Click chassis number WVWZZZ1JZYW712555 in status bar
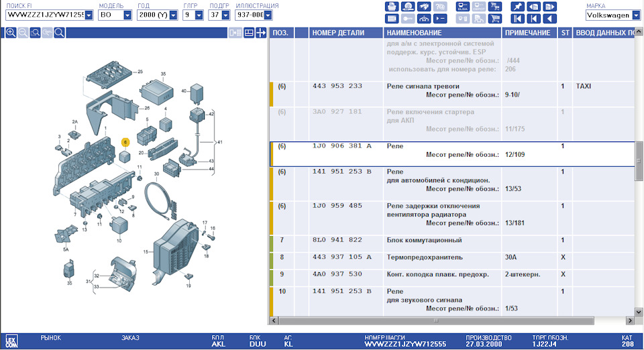 coord(405,344)
